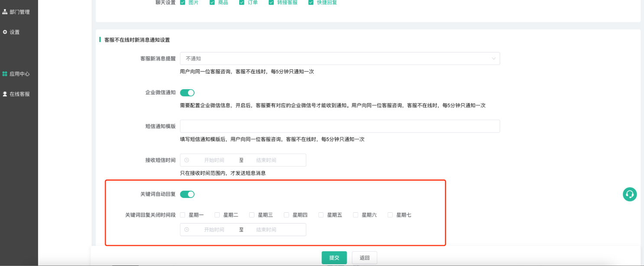Toggle the 企业微信通知 switch
This screenshot has height=266, width=644.
[x=187, y=93]
